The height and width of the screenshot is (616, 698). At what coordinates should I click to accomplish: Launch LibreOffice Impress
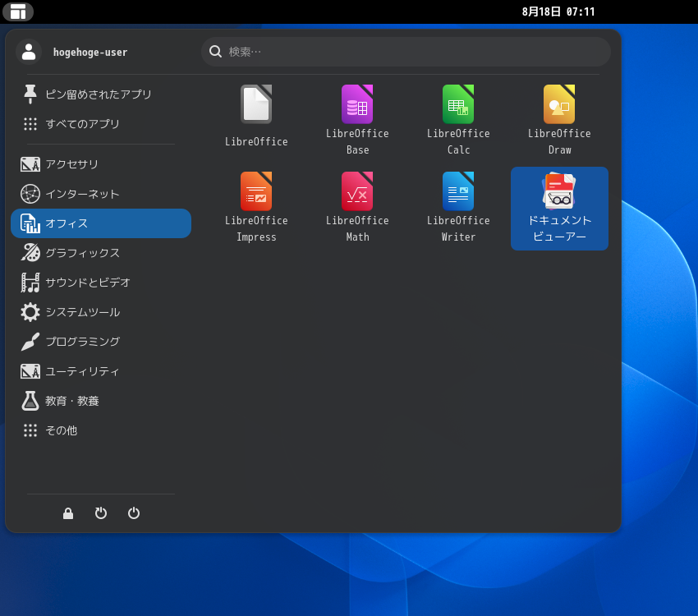tap(256, 209)
